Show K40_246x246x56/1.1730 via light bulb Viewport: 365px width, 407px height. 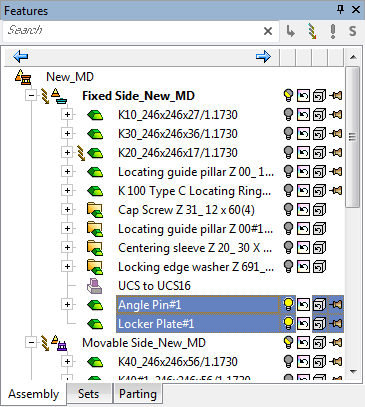coord(288,362)
